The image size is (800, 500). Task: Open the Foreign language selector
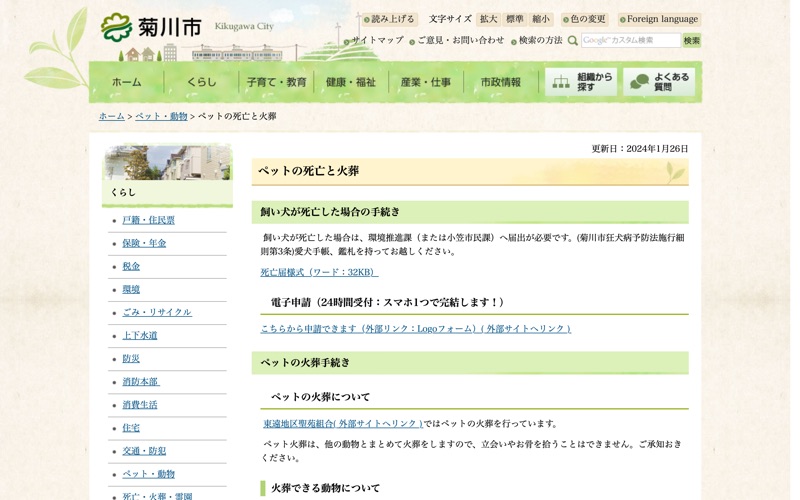pyautogui.click(x=659, y=19)
